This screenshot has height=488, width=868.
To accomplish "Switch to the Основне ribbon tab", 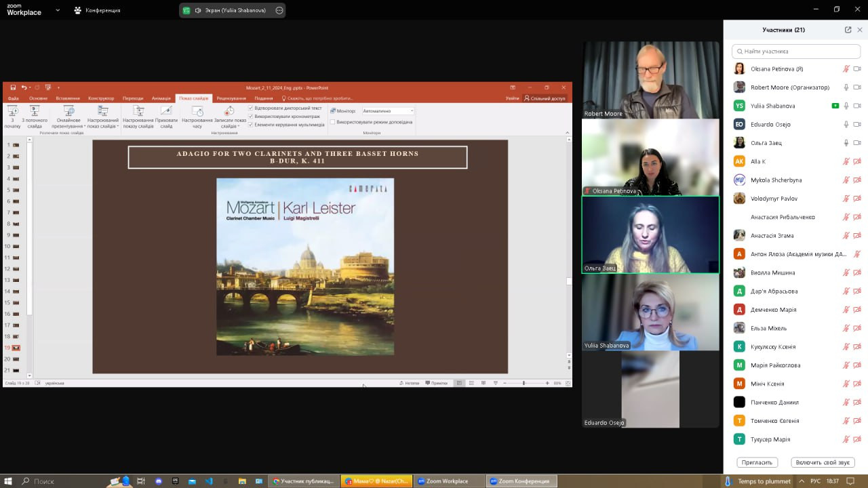I will click(x=39, y=98).
